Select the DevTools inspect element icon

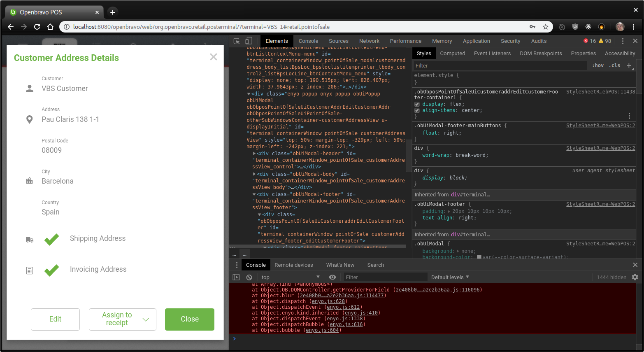coord(237,41)
